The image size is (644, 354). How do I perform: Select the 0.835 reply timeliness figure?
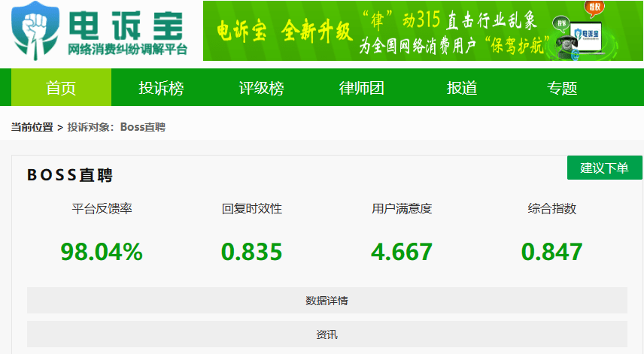251,252
